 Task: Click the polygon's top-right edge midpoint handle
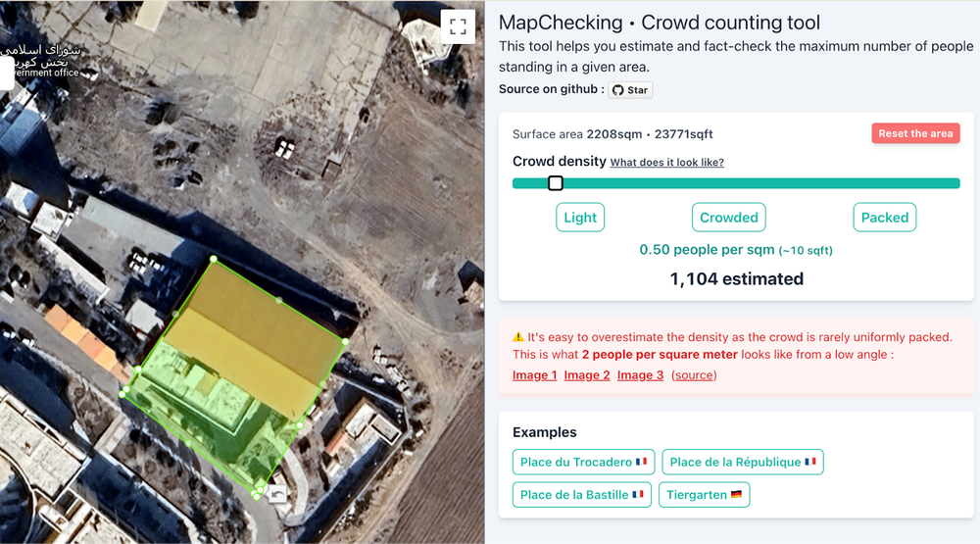[x=279, y=300]
